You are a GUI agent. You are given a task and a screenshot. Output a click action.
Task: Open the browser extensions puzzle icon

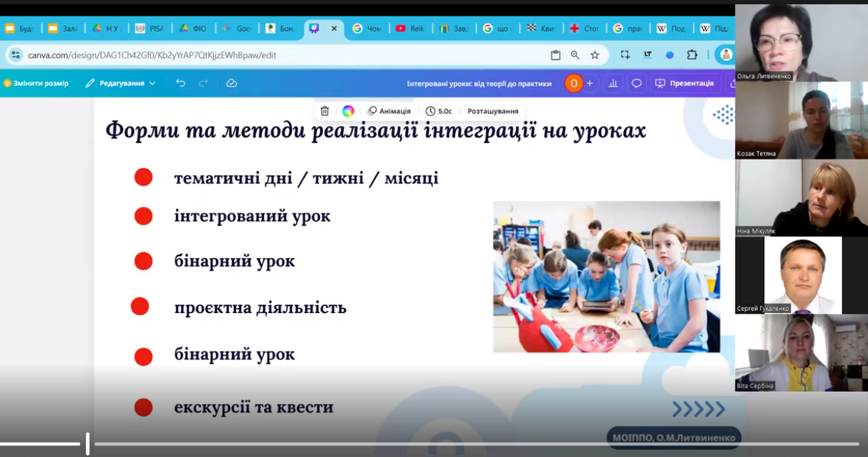coord(692,55)
